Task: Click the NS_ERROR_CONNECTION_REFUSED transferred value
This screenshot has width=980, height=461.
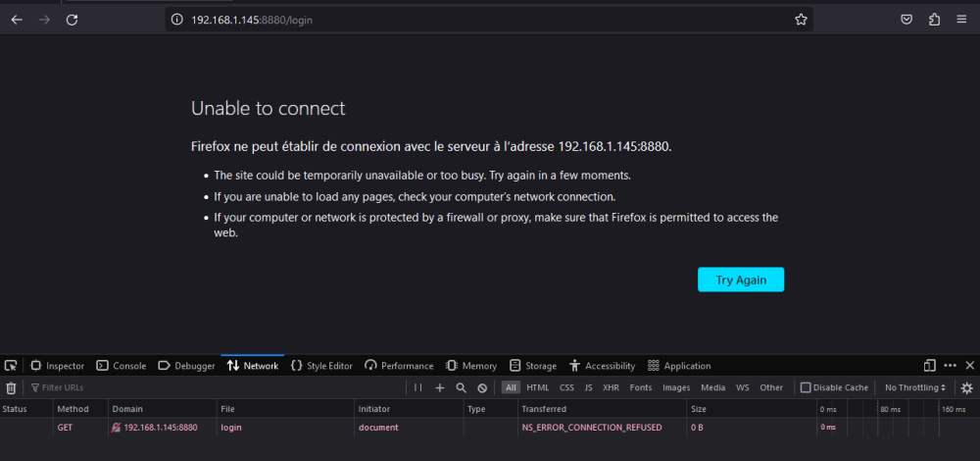Action: pyautogui.click(x=591, y=428)
